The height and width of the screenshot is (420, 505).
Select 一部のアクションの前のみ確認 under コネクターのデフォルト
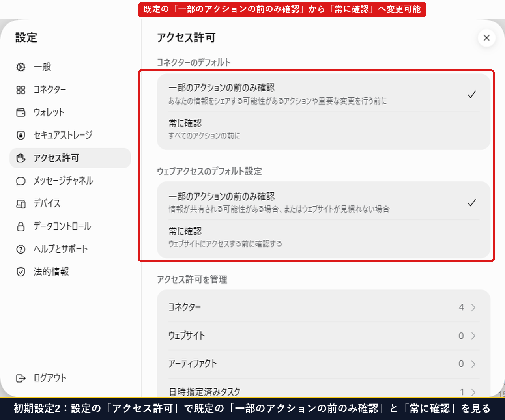324,94
